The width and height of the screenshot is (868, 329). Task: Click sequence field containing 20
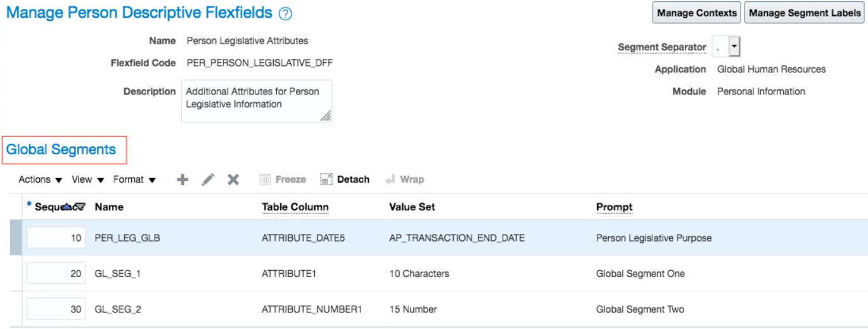click(56, 274)
